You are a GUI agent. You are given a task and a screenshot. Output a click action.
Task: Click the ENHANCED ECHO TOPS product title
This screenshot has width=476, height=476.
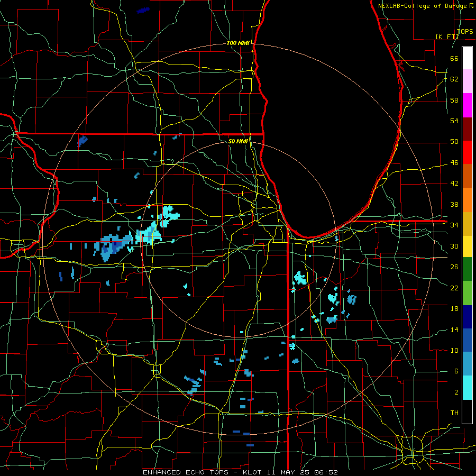(x=186, y=472)
